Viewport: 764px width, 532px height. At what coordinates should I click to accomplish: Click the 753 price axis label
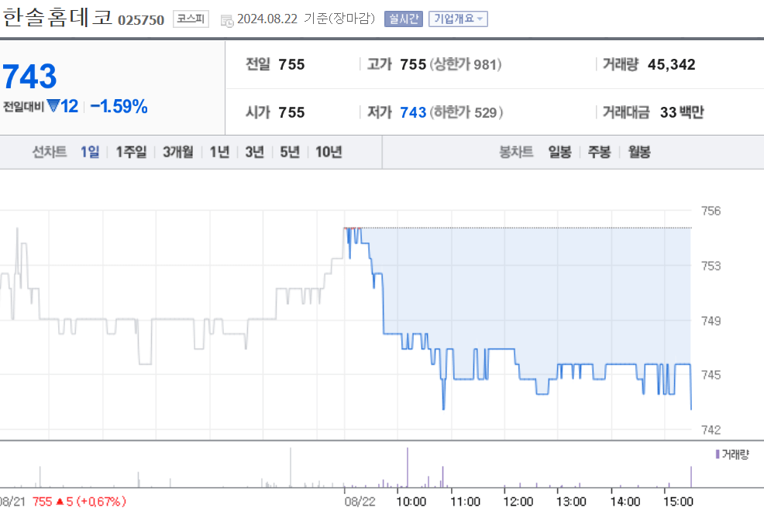[x=711, y=266]
